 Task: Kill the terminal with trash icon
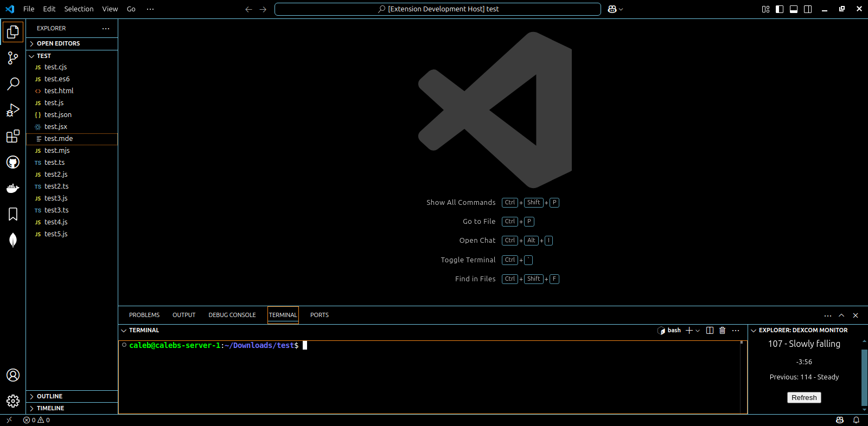722,331
